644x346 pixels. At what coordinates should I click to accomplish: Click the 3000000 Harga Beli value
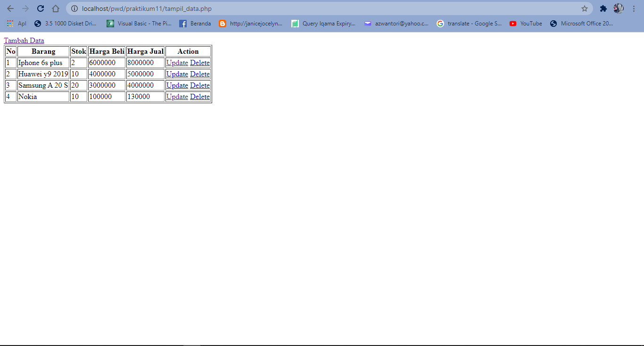click(102, 85)
